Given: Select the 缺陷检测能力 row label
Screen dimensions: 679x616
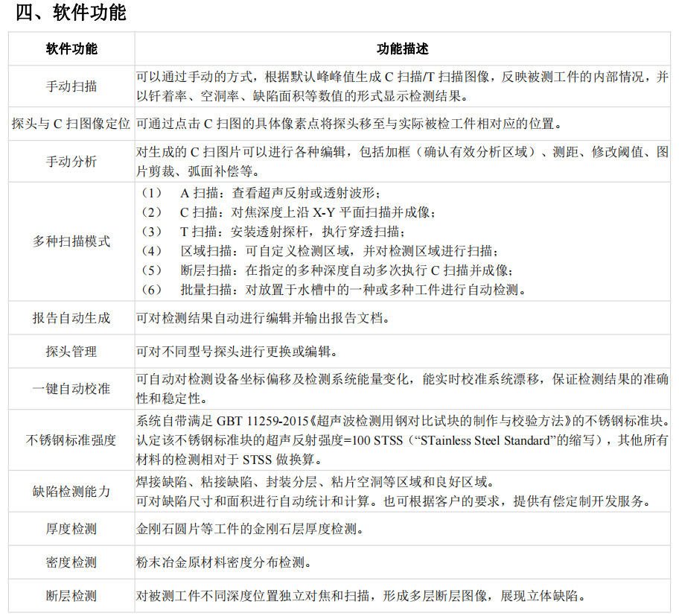Looking at the screenshot, I should (71, 492).
